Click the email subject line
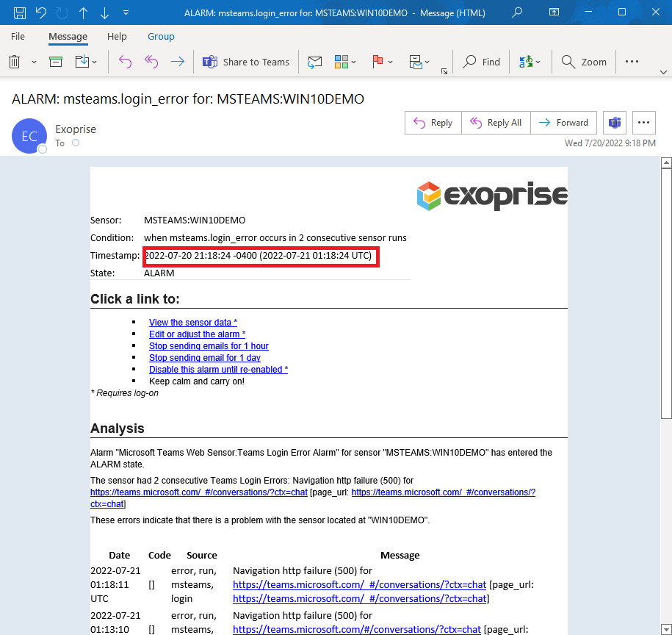This screenshot has width=672, height=635. [188, 99]
